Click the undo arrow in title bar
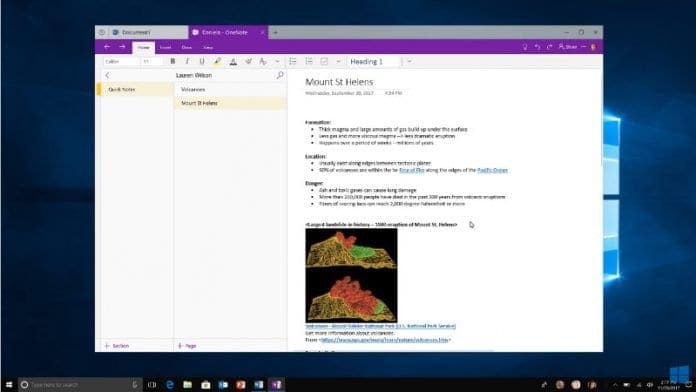 click(537, 47)
